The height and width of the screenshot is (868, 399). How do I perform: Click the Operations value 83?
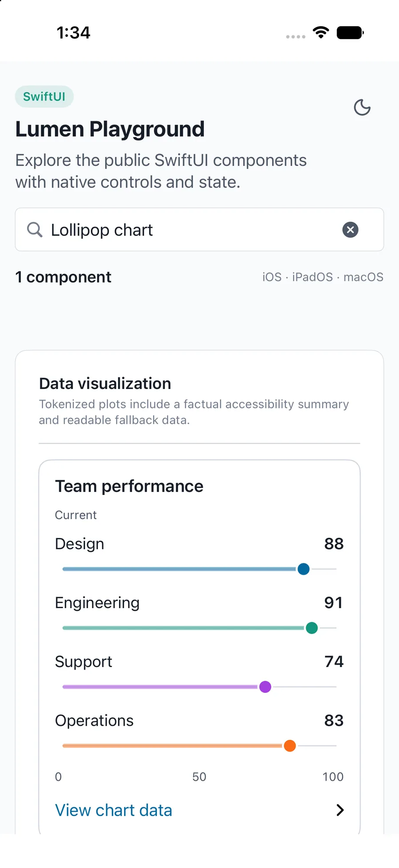pyautogui.click(x=334, y=721)
